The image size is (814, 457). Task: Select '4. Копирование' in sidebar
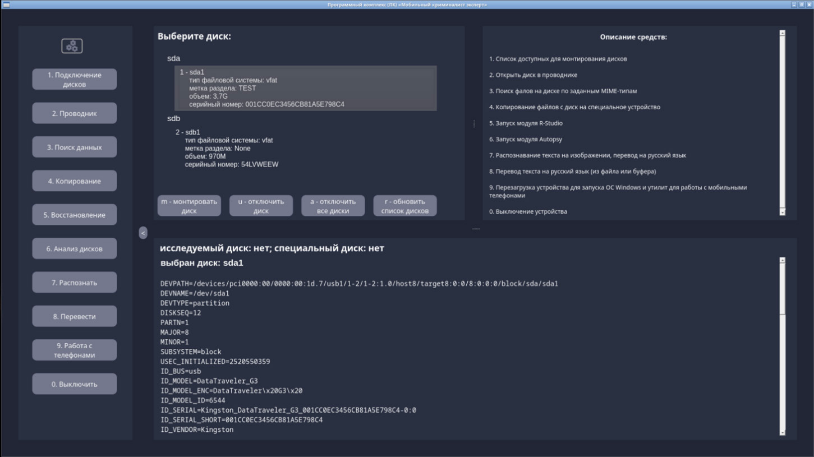pos(74,181)
